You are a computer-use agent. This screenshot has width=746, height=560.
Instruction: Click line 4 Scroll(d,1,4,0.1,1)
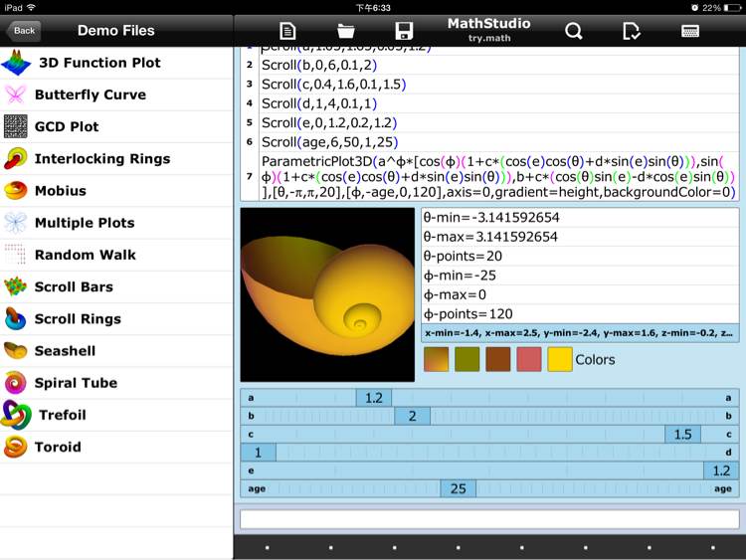click(x=499, y=103)
